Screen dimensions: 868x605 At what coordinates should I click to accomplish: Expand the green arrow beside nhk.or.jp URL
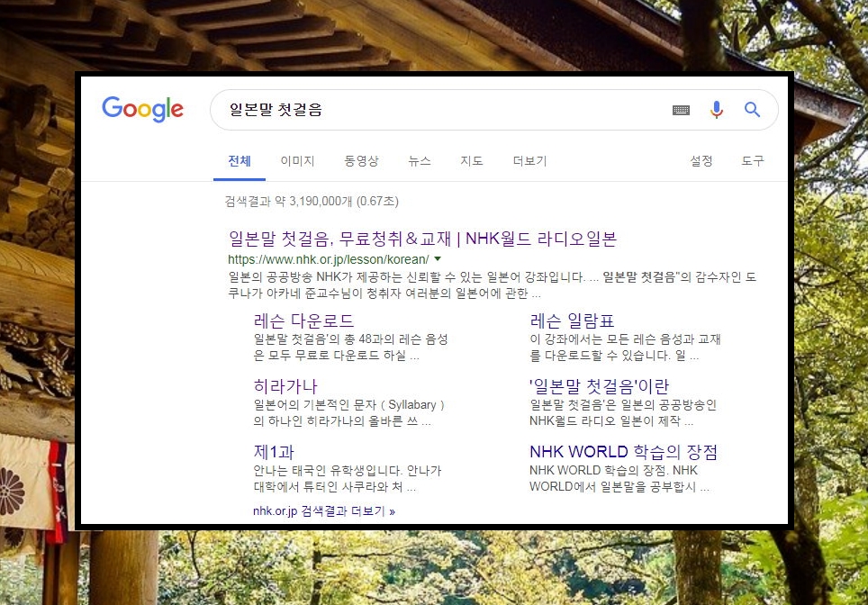tap(438, 259)
